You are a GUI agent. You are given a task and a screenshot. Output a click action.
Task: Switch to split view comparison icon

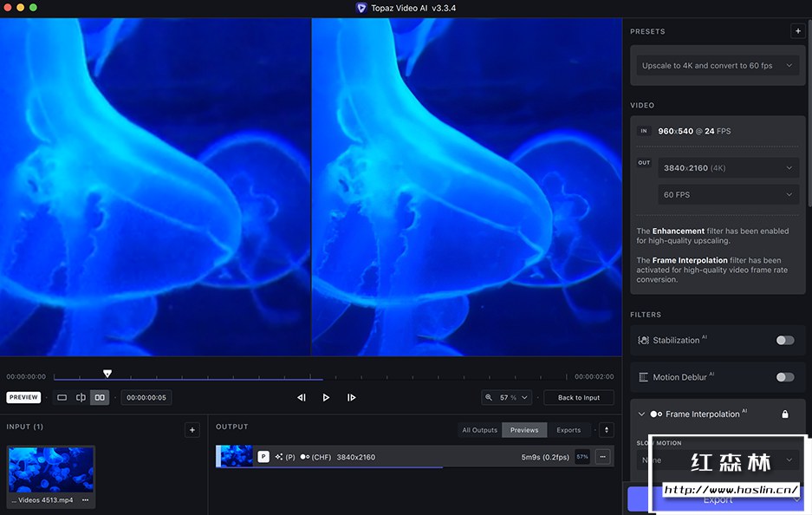[81, 397]
